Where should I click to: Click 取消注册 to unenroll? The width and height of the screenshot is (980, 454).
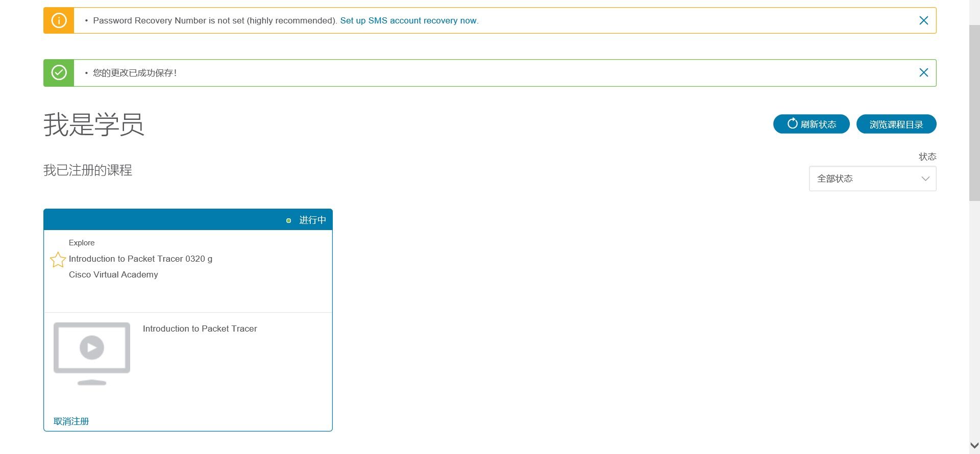click(71, 421)
